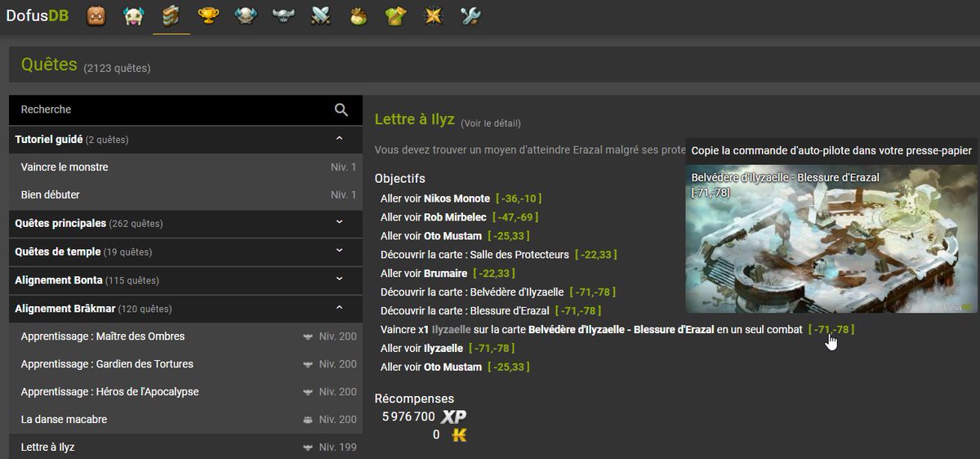Open the crossed swords icon
980x459 pixels.
tap(321, 16)
